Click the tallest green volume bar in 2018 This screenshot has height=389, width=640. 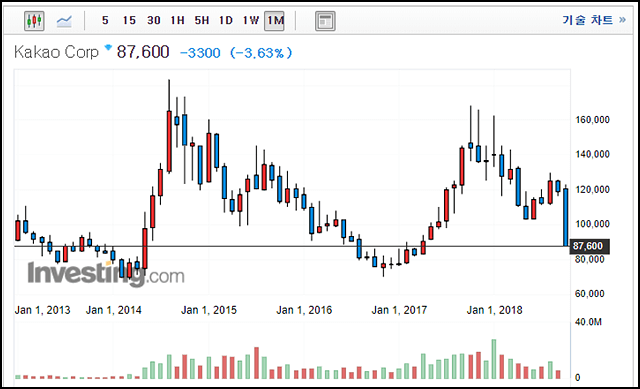pyautogui.click(x=494, y=359)
